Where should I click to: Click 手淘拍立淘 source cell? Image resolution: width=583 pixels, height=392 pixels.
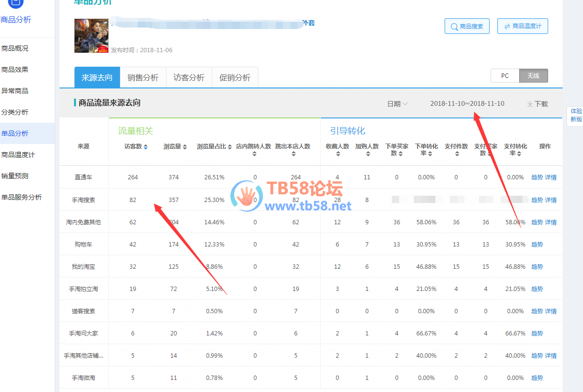[84, 289]
